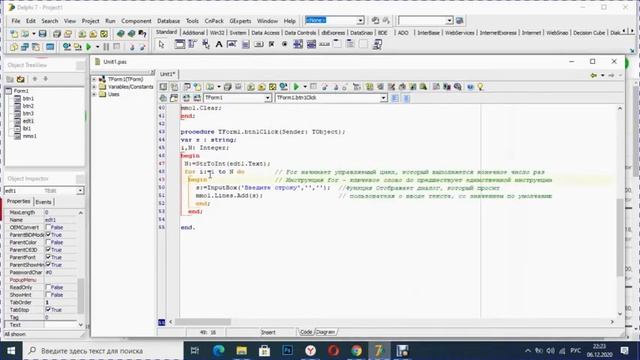Toggle the ReadOnly checkbox
Image resolution: width=640 pixels, height=360 pixels.
tap(48, 287)
